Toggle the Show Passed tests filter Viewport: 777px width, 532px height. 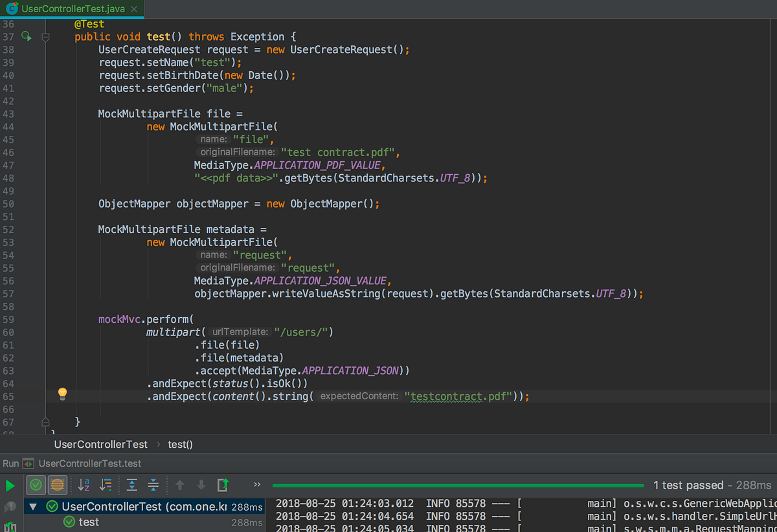[36, 485]
